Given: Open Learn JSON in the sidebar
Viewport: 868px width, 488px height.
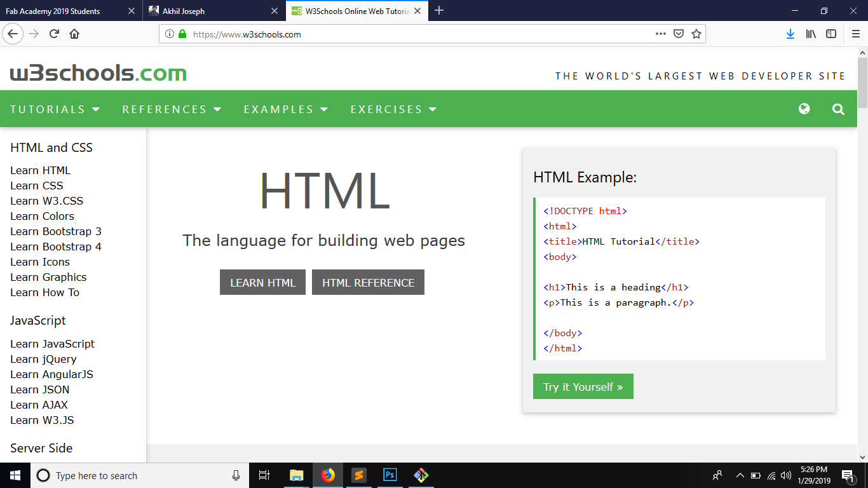Looking at the screenshot, I should [40, 390].
